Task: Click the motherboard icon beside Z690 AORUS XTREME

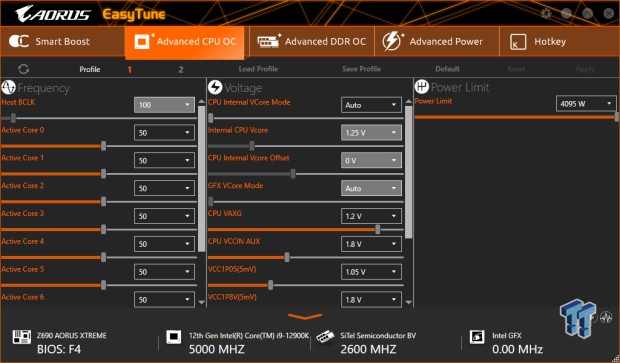Action: (x=21, y=337)
